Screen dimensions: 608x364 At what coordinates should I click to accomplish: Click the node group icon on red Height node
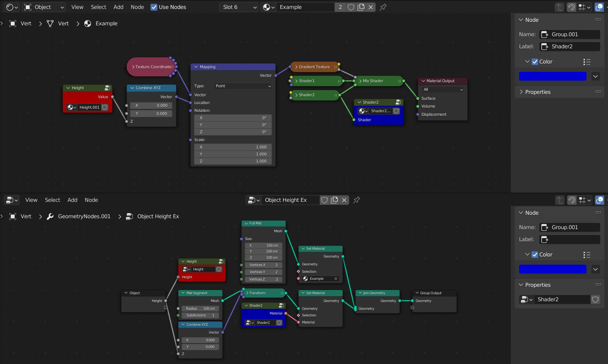click(x=107, y=88)
